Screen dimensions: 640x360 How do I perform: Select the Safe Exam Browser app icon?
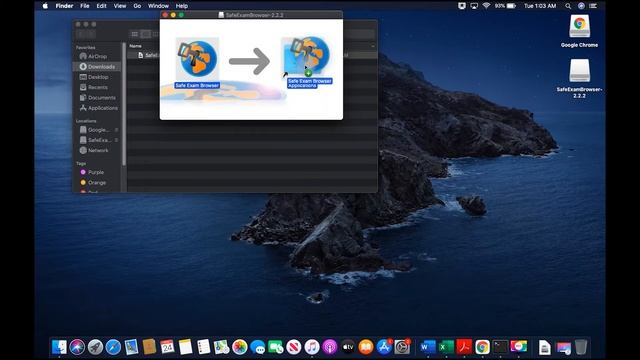point(198,58)
